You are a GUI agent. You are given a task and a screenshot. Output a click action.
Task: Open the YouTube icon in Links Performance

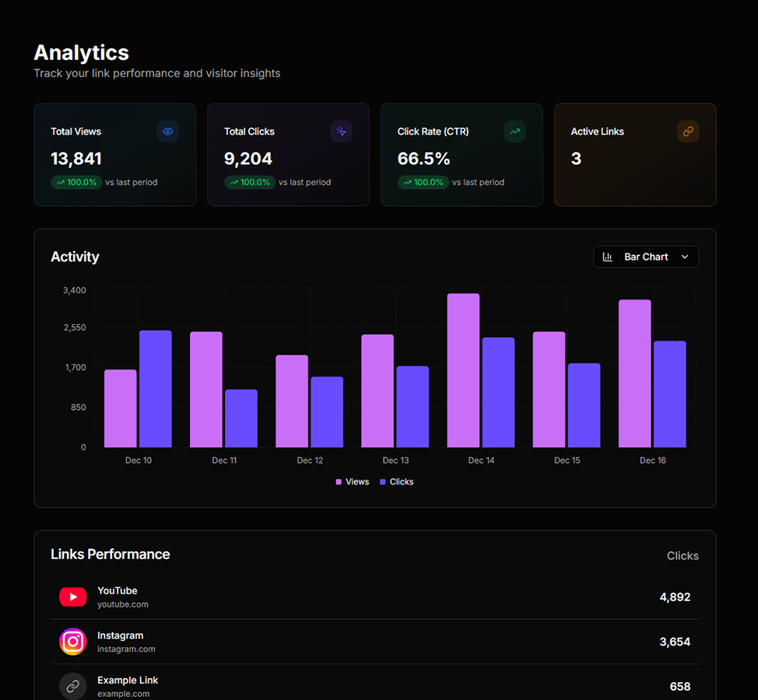pyautogui.click(x=72, y=597)
